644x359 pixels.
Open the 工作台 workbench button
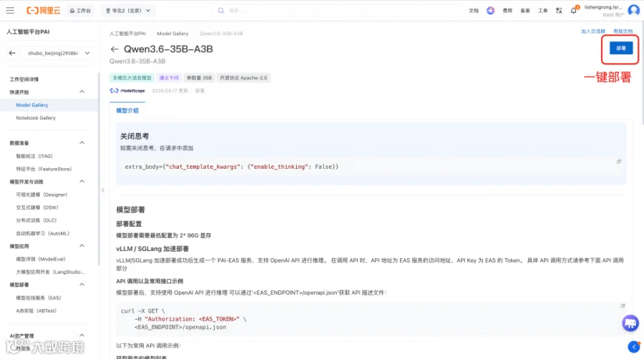point(80,11)
